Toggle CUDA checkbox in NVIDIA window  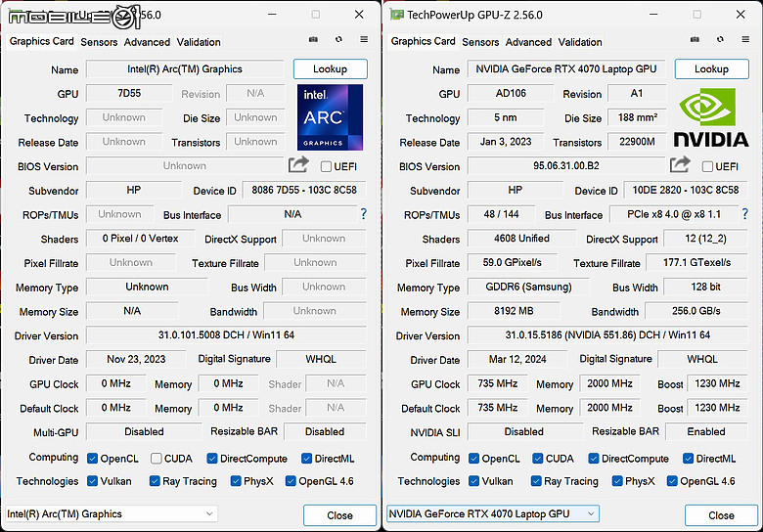(537, 459)
